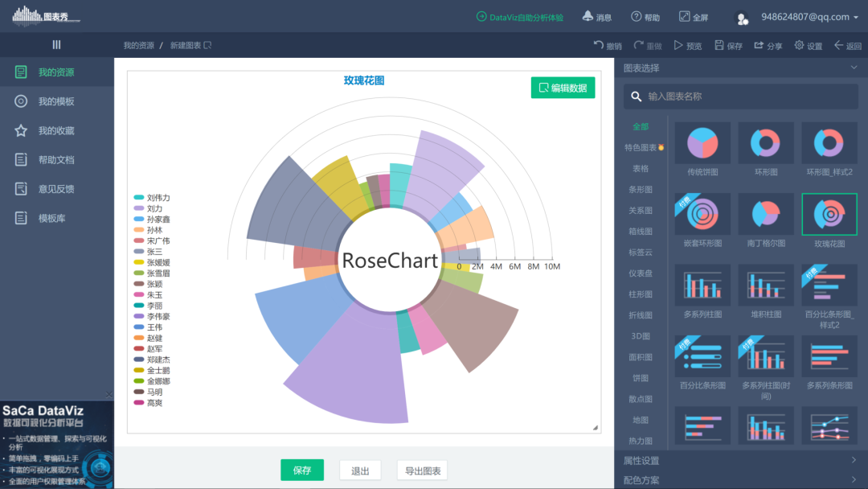Choose the 多系列条形图 chart thumbnail
Screen dimensions: 868x489
[829, 356]
